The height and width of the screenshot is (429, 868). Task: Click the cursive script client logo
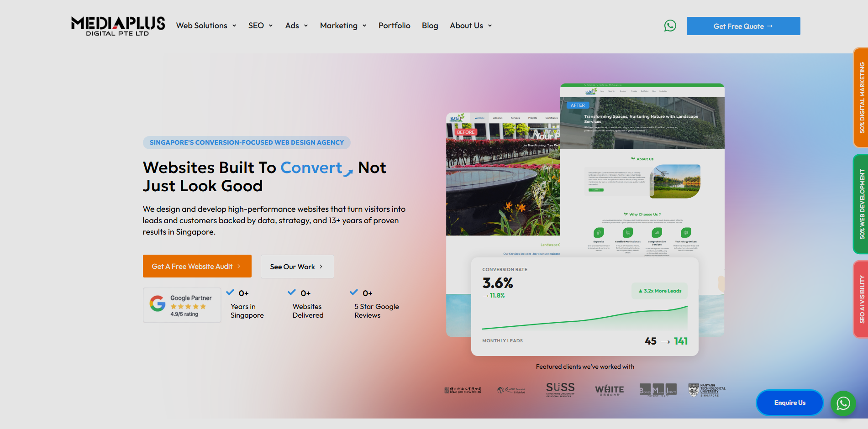pos(511,390)
